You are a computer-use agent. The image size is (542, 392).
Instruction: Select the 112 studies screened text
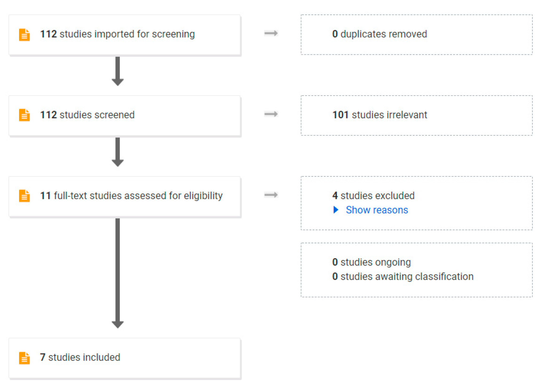coord(87,115)
